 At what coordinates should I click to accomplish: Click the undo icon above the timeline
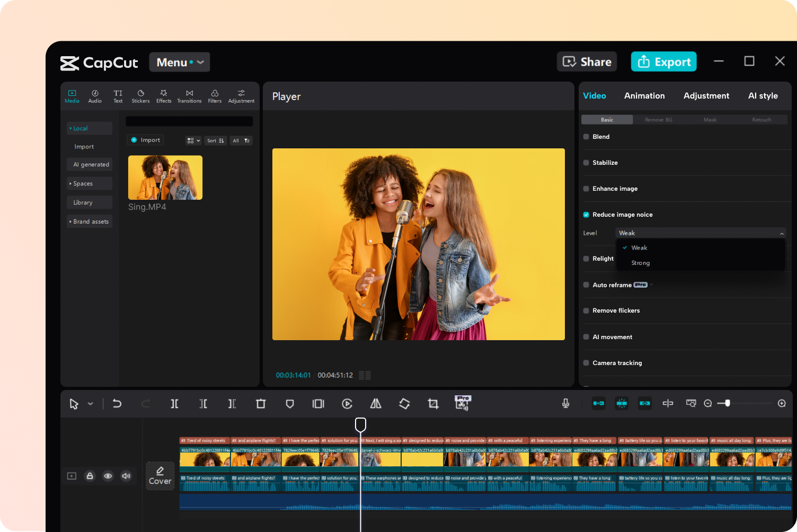(117, 403)
